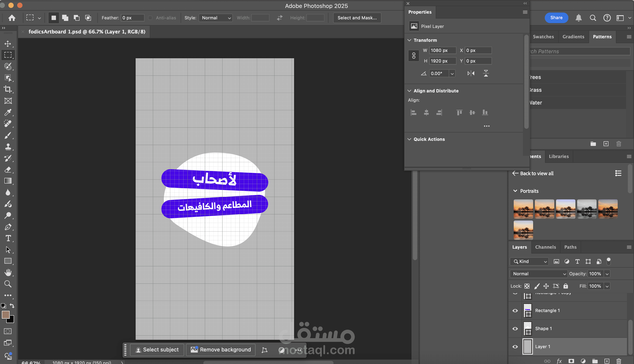Click Remove background button
The image size is (634, 364).
pos(221,350)
